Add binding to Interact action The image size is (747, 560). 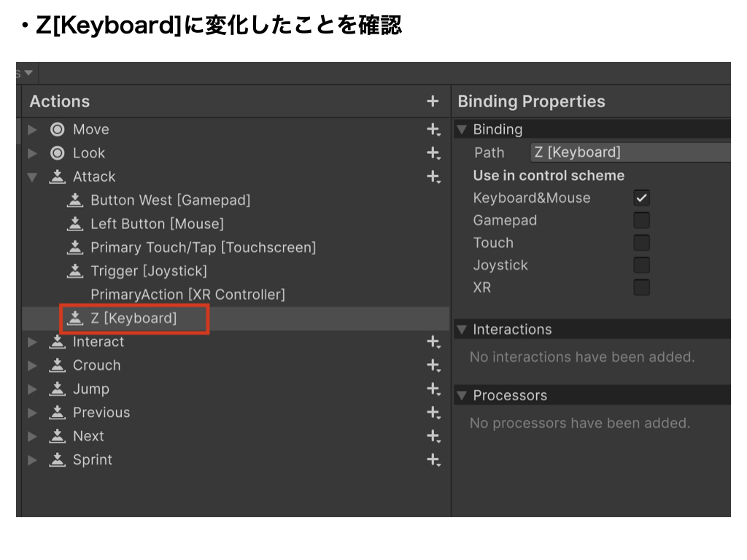click(433, 342)
